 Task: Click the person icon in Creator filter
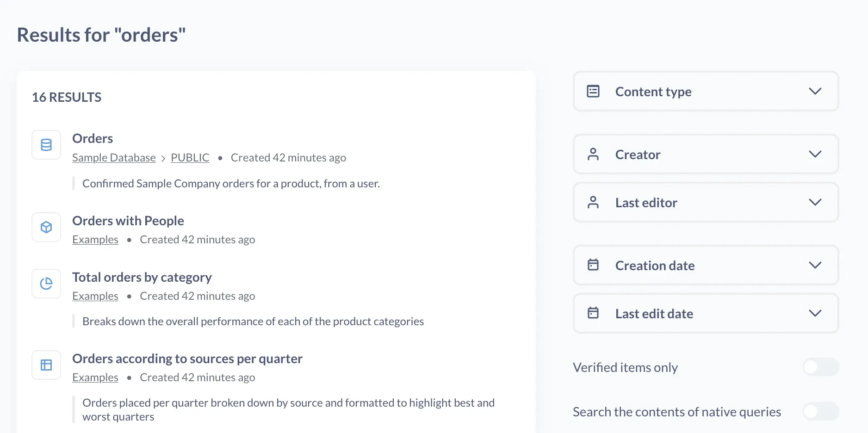point(593,154)
